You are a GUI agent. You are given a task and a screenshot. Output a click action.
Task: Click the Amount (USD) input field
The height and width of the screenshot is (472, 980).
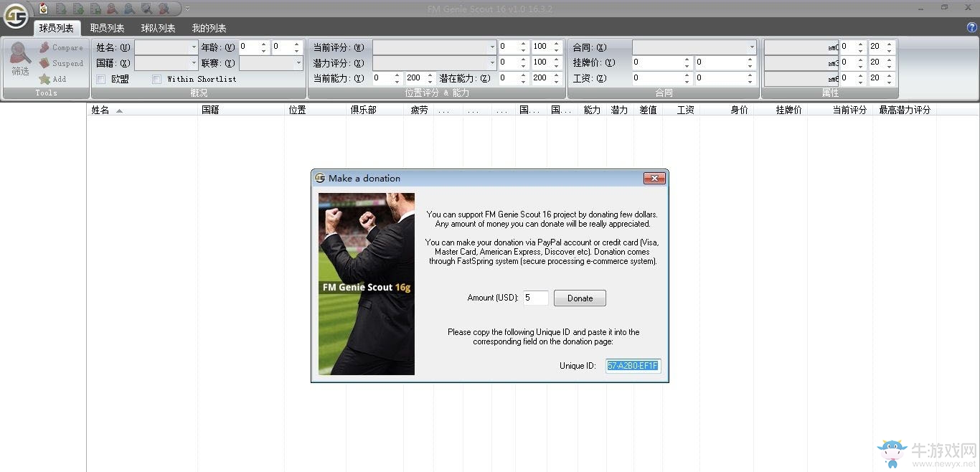[x=536, y=298]
